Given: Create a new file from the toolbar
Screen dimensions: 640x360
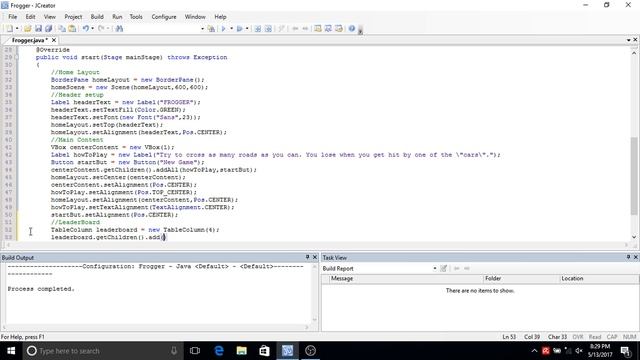Looking at the screenshot, I should click(9, 29).
